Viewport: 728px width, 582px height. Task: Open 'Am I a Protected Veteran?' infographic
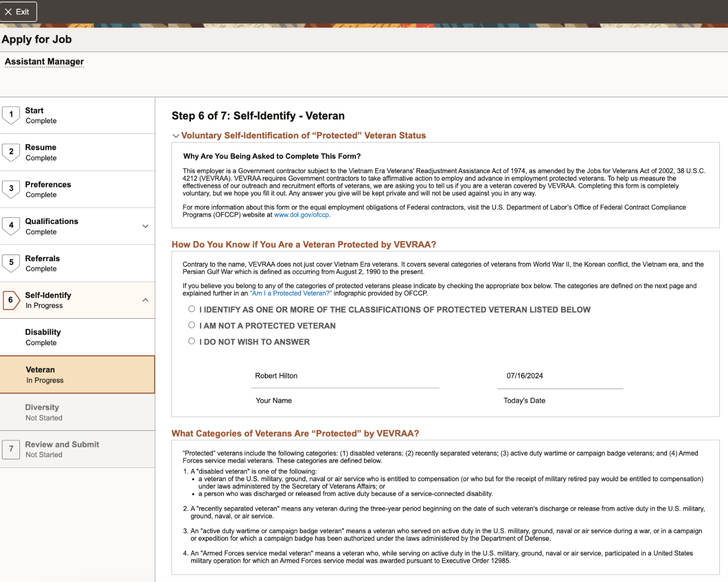pos(291,293)
